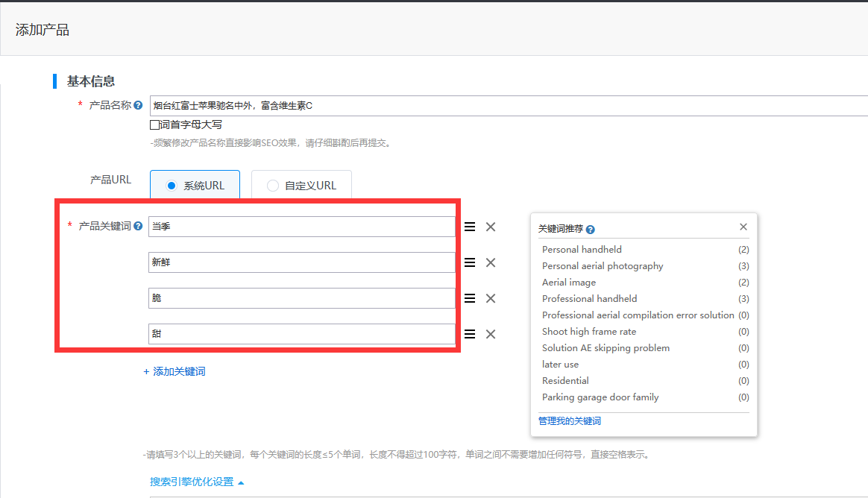Click the 添加关键词 link

coord(174,371)
